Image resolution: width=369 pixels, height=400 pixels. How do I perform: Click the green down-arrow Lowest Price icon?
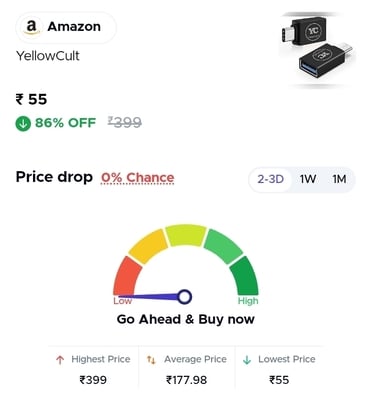pos(247,360)
